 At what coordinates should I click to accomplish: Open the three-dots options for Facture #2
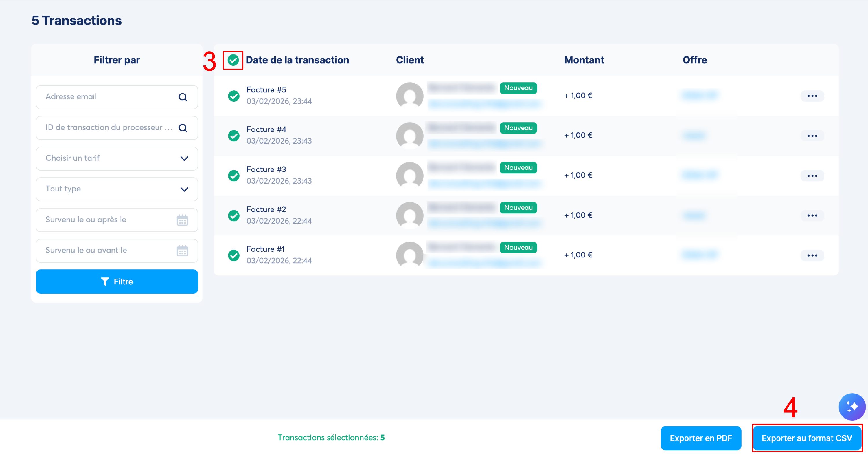coord(812,215)
